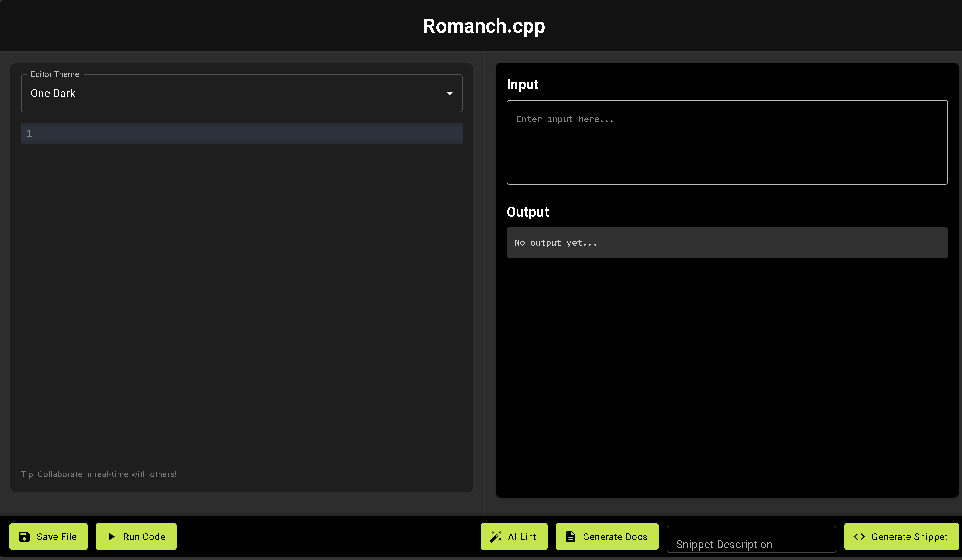Viewport: 962px width, 560px height.
Task: Click line number 1 in the gutter
Action: pyautogui.click(x=30, y=133)
